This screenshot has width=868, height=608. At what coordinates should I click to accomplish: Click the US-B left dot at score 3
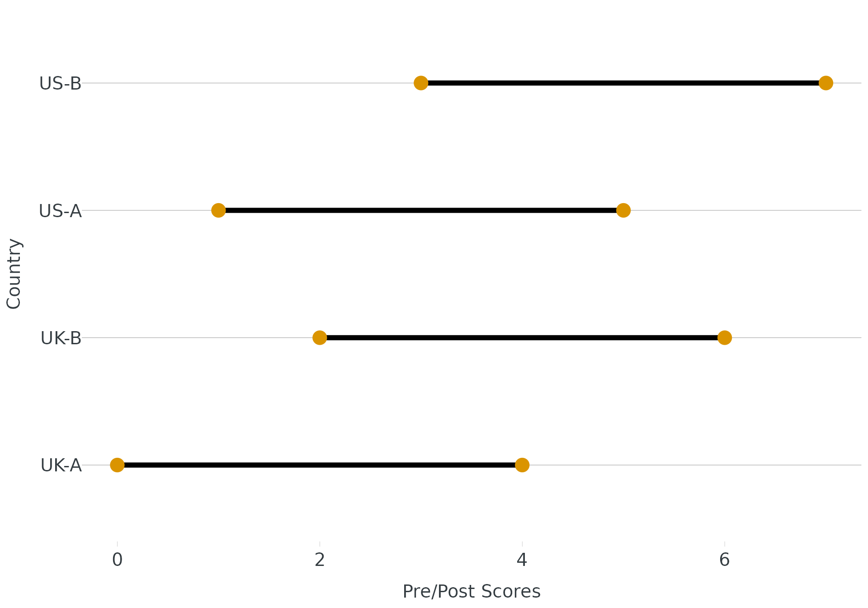(x=421, y=83)
